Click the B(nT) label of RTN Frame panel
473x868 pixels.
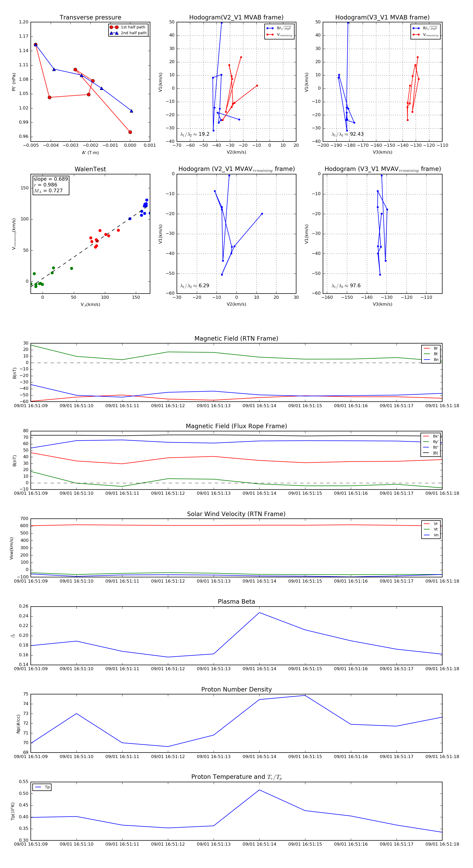(x=14, y=373)
